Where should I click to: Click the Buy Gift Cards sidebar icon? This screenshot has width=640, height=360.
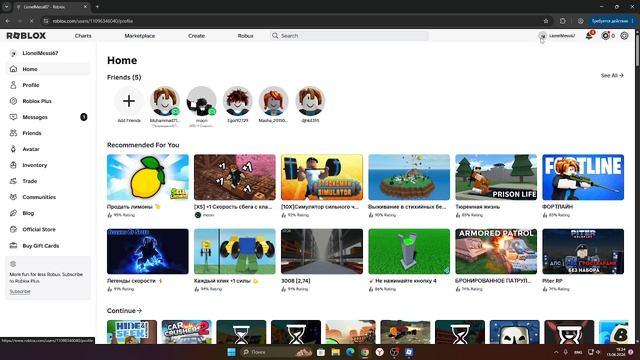point(13,246)
